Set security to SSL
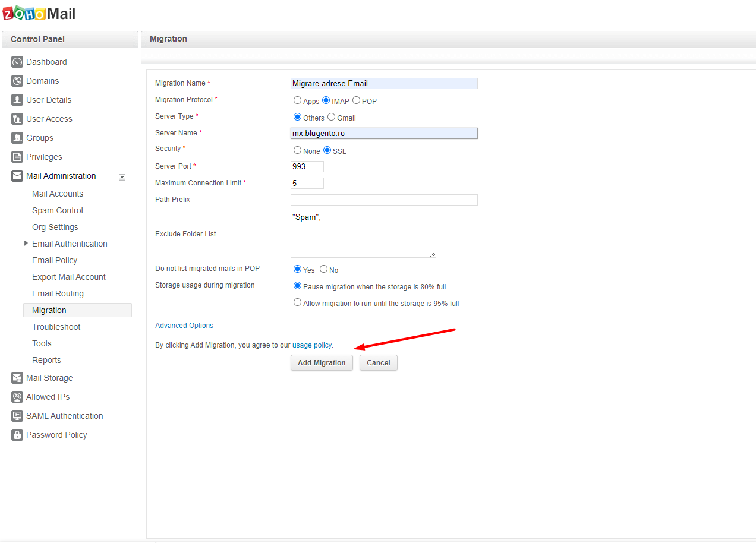Viewport: 756px width, 543px height. point(327,150)
